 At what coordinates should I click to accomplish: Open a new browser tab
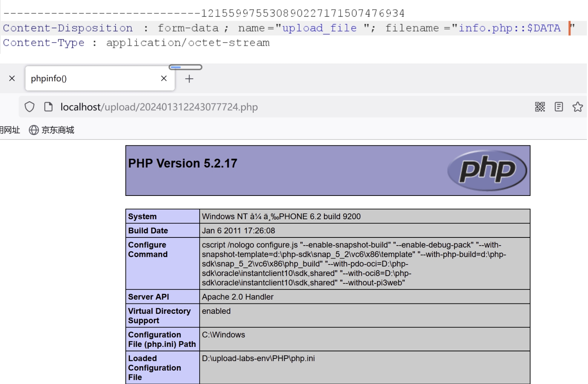189,79
